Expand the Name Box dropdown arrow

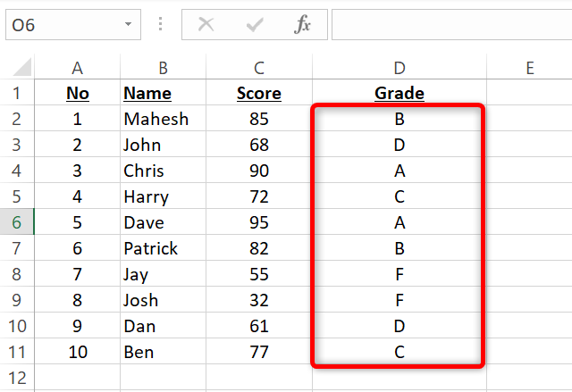click(x=130, y=25)
